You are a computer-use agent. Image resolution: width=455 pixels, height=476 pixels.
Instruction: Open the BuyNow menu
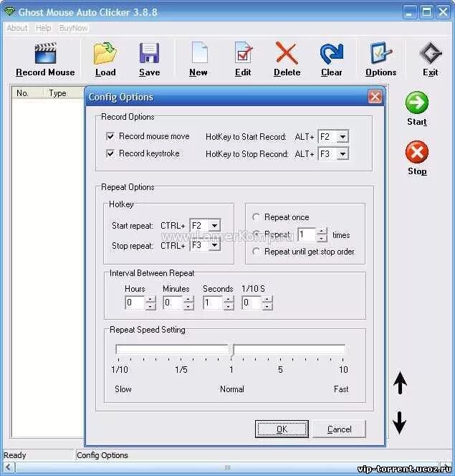coord(73,28)
